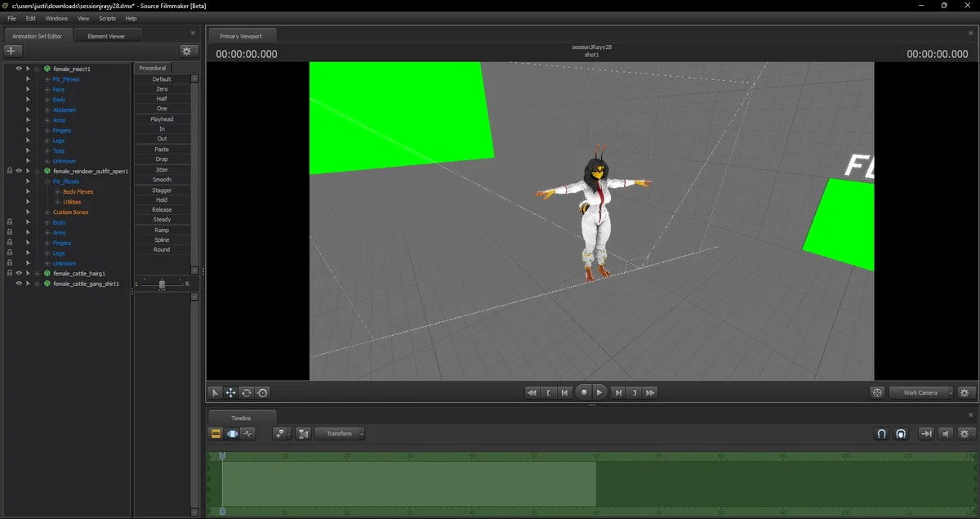
Task: Toggle visibility eye for female_cattle_hairg1
Action: tap(19, 273)
